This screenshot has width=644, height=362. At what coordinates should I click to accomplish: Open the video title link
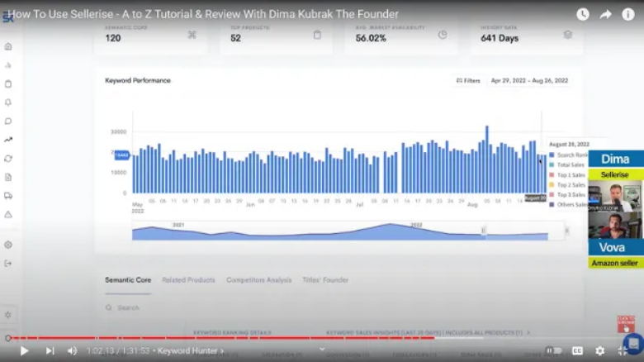pyautogui.click(x=203, y=14)
